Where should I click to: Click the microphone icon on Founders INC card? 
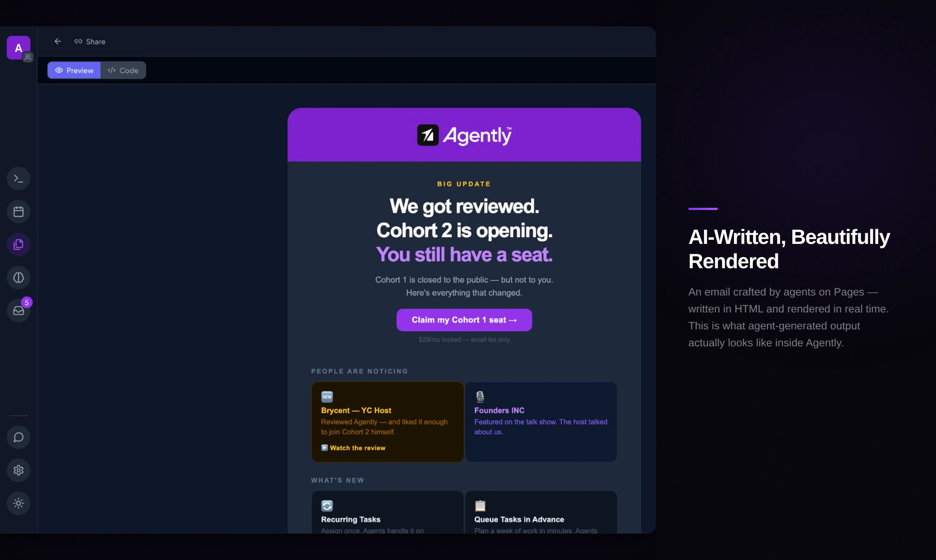tap(480, 396)
